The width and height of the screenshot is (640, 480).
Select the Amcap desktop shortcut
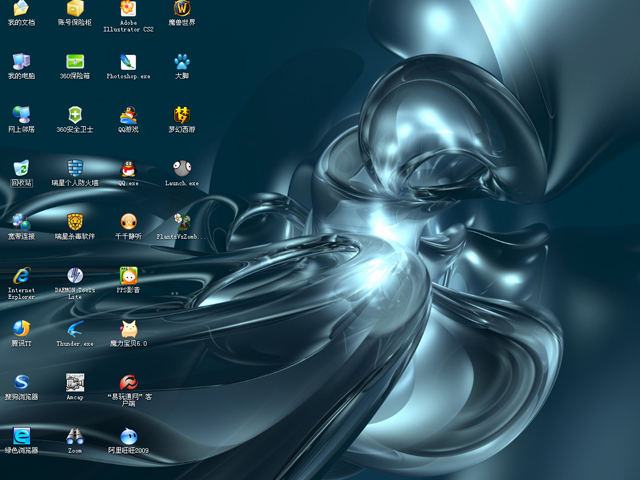pyautogui.click(x=75, y=382)
